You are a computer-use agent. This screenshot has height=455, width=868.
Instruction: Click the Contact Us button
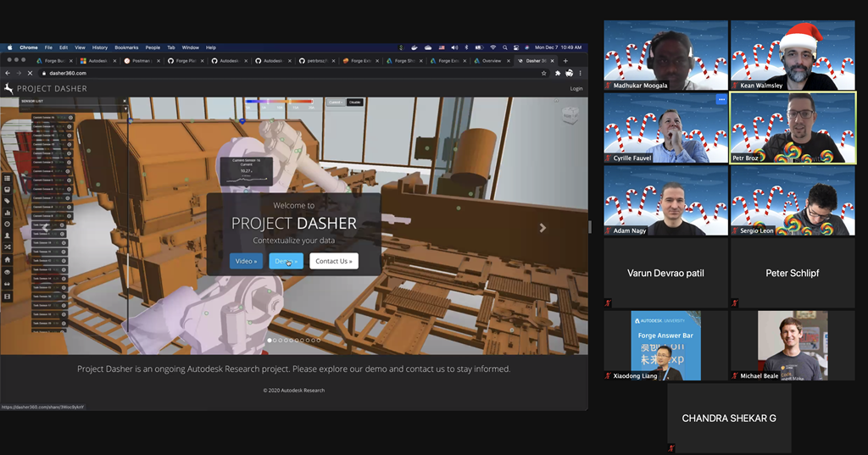click(333, 261)
